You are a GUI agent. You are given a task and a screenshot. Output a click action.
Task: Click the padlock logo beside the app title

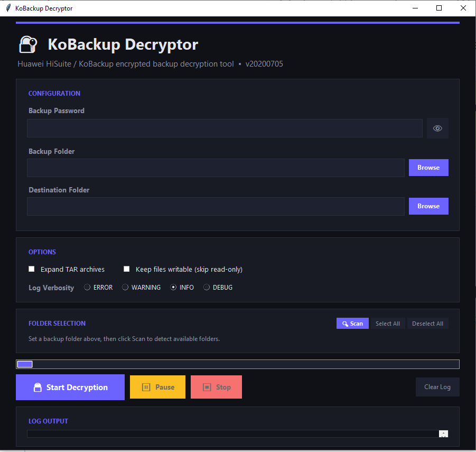pos(28,44)
